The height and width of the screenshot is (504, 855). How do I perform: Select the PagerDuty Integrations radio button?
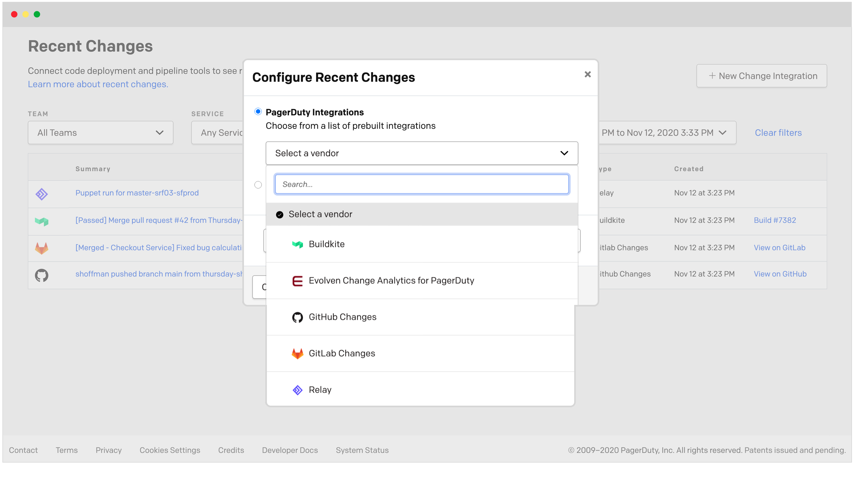coord(258,111)
